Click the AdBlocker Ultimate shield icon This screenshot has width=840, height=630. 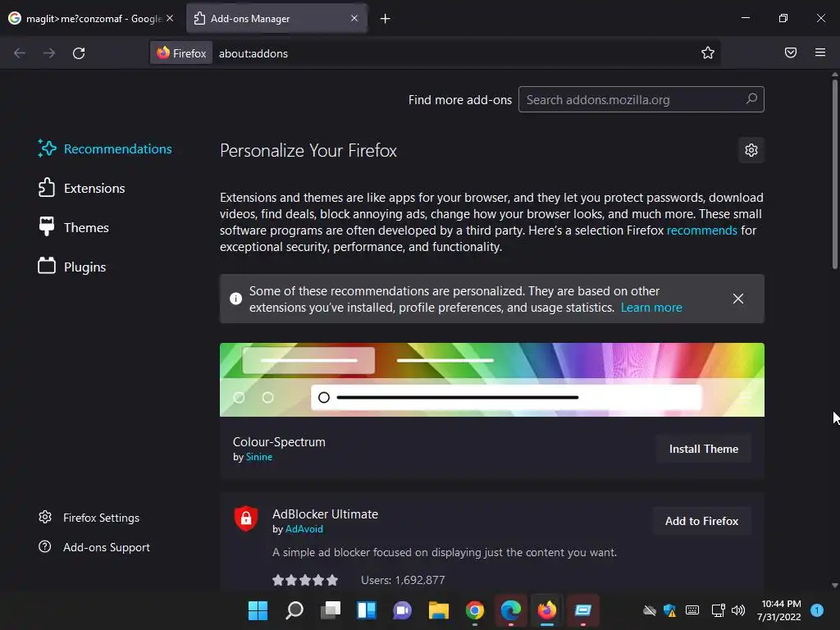click(x=246, y=518)
